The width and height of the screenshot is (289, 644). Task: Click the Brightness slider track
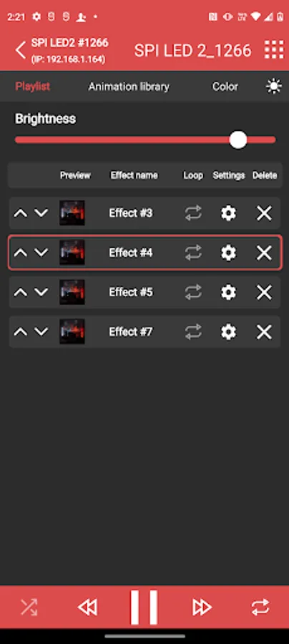tap(145, 140)
